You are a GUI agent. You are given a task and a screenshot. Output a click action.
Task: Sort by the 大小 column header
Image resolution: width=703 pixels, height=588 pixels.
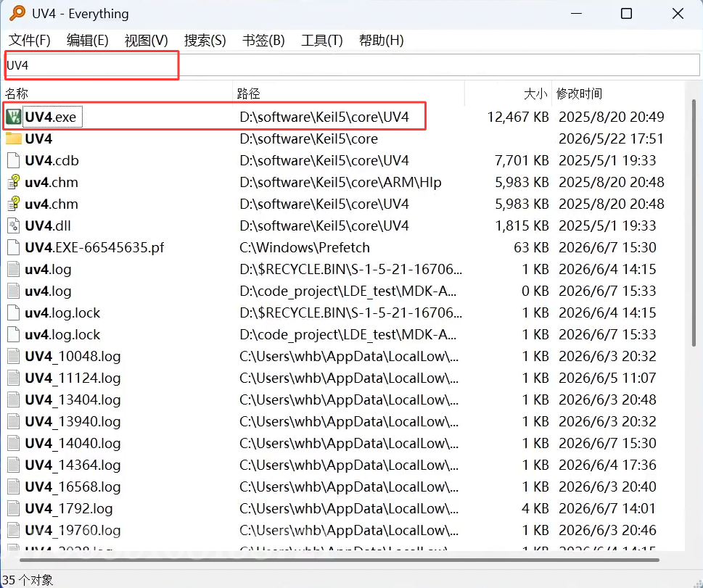tap(509, 94)
